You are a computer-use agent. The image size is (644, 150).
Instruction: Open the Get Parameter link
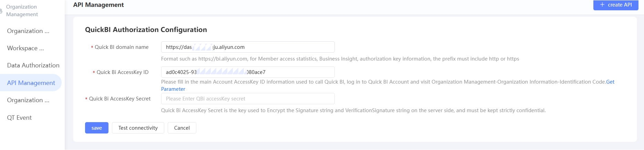pyautogui.click(x=173, y=89)
